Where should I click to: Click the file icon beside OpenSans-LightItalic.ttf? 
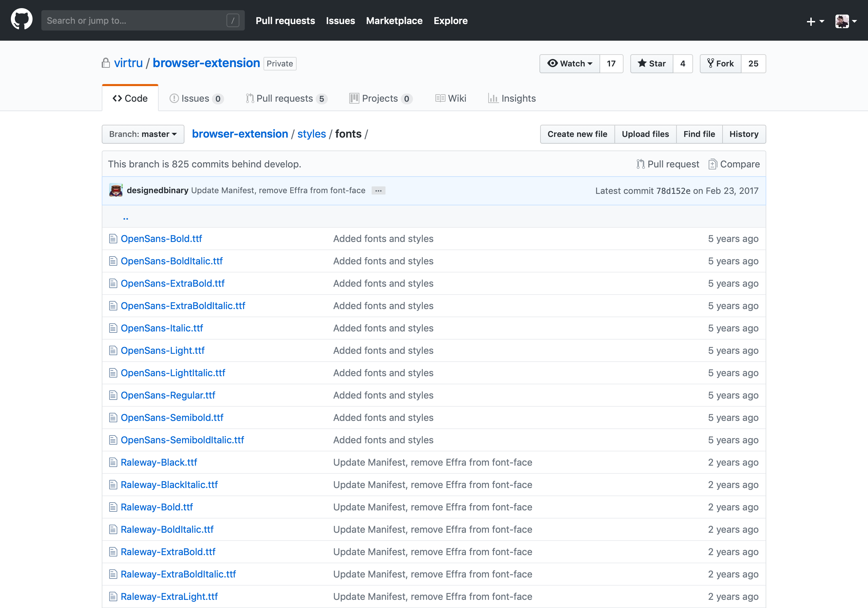113,373
